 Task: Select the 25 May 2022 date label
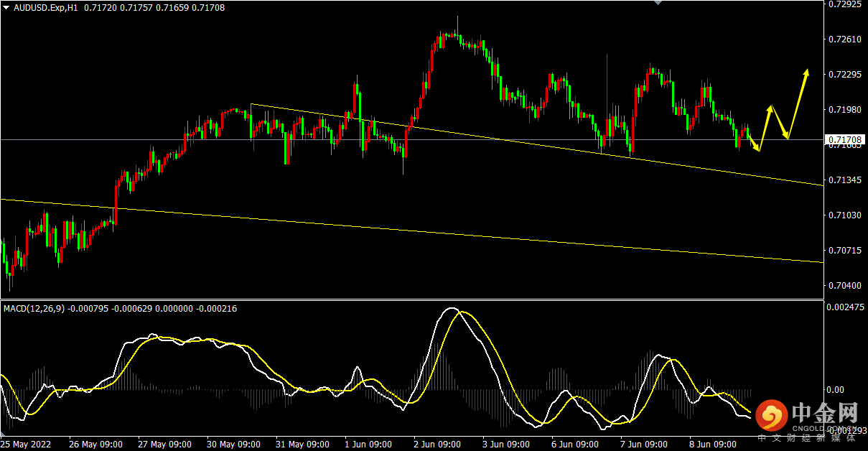click(25, 444)
